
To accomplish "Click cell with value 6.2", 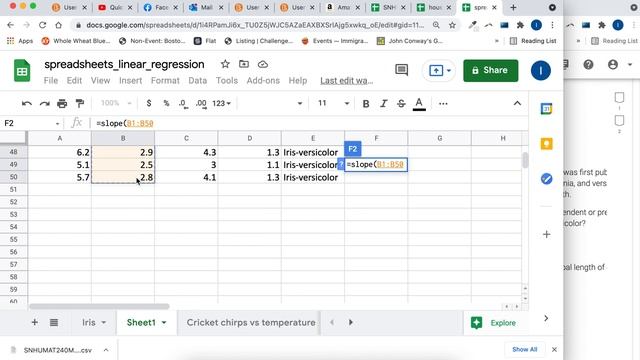I will 60,152.
